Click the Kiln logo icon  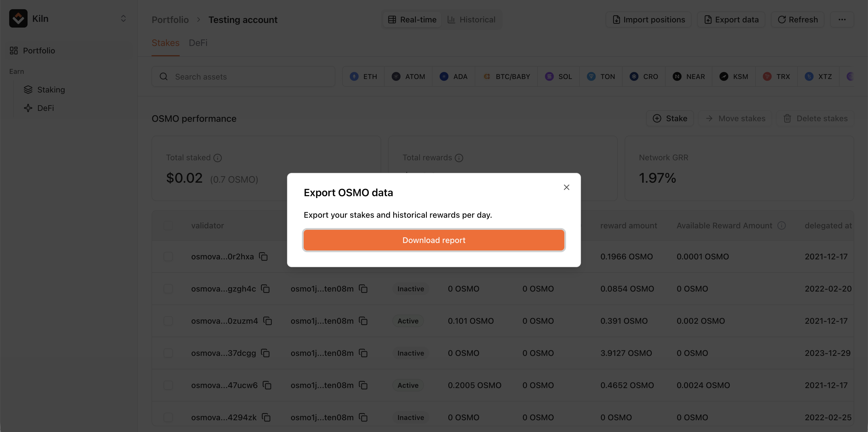tap(18, 19)
